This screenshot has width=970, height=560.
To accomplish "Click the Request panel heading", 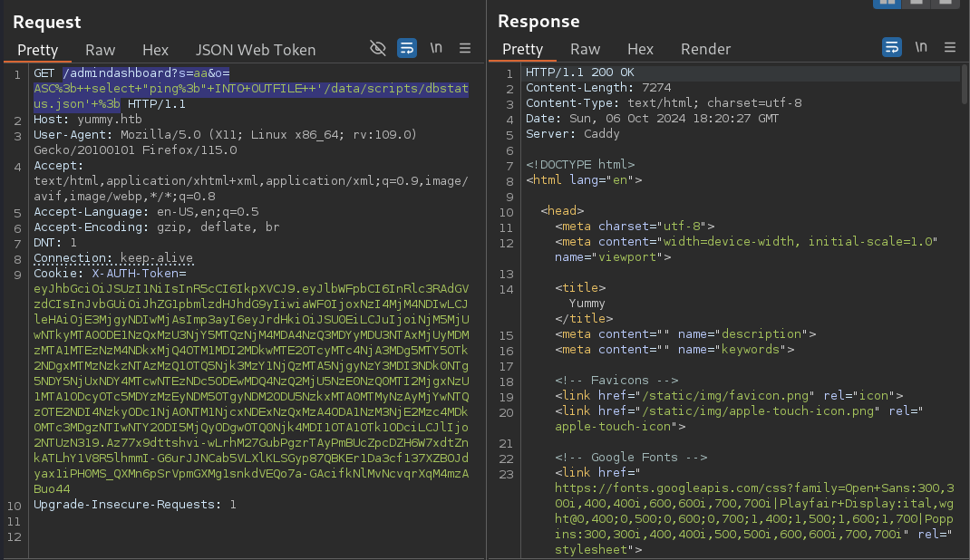I will click(47, 23).
